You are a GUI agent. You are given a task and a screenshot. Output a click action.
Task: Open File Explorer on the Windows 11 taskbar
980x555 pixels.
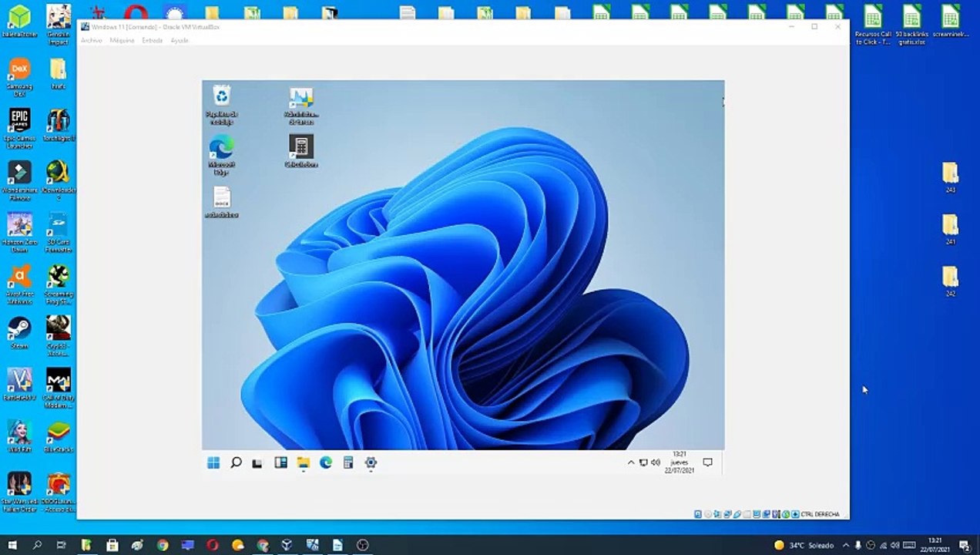pyautogui.click(x=303, y=462)
